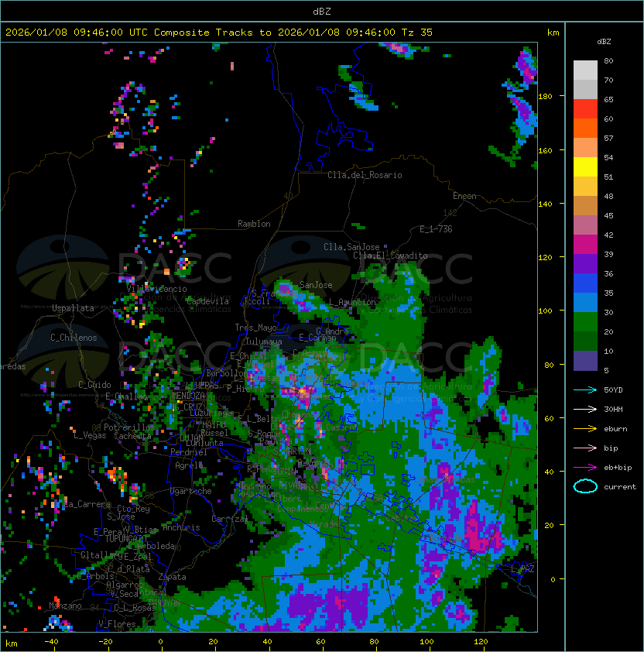Image resolution: width=644 pixels, height=652 pixels.
Task: Click the magenta eb+bip arrow legend icon
Action: coord(585,468)
